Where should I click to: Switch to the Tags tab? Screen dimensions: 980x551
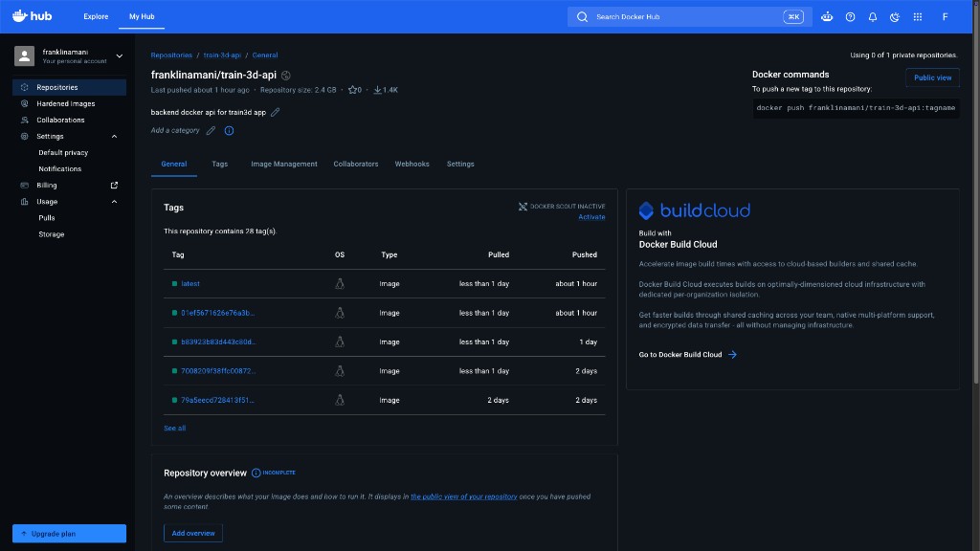(x=219, y=164)
